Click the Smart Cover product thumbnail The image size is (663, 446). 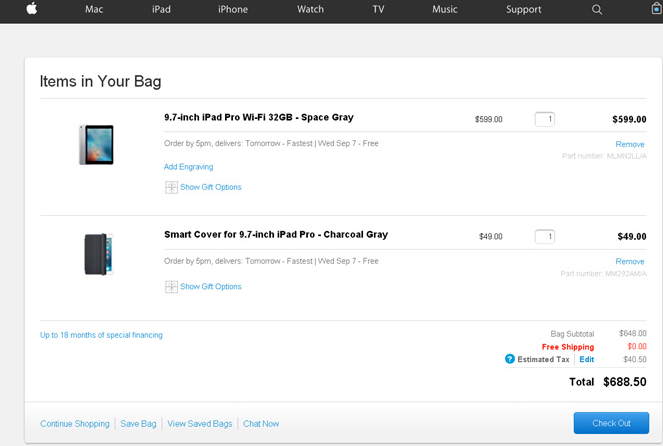tap(99, 254)
